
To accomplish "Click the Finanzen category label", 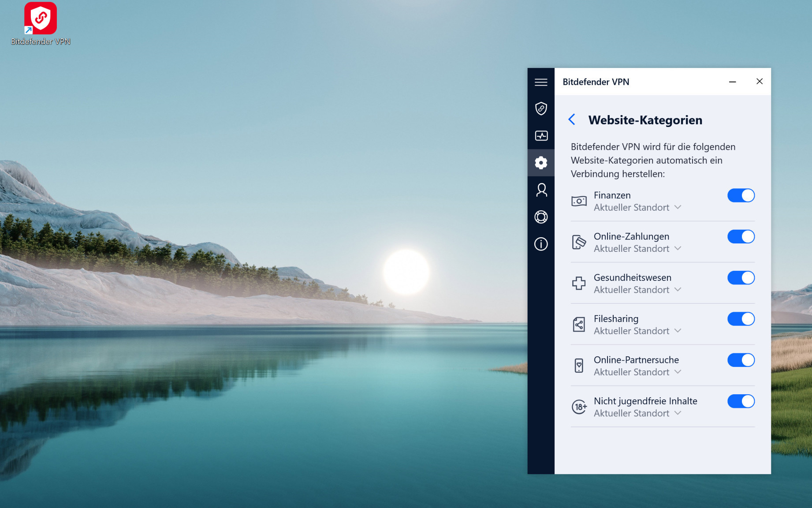I will point(612,195).
